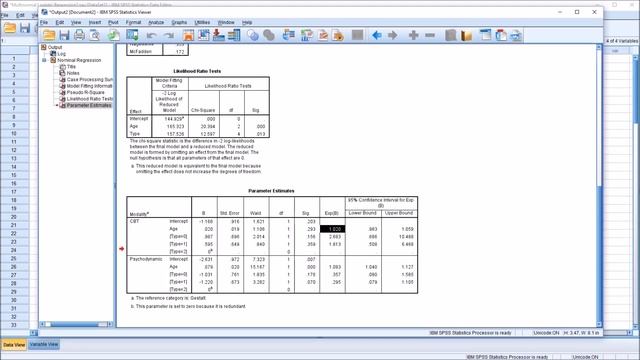Click the plus Expand outline icon
Viewport: 640px width, 360px height.
413,36
